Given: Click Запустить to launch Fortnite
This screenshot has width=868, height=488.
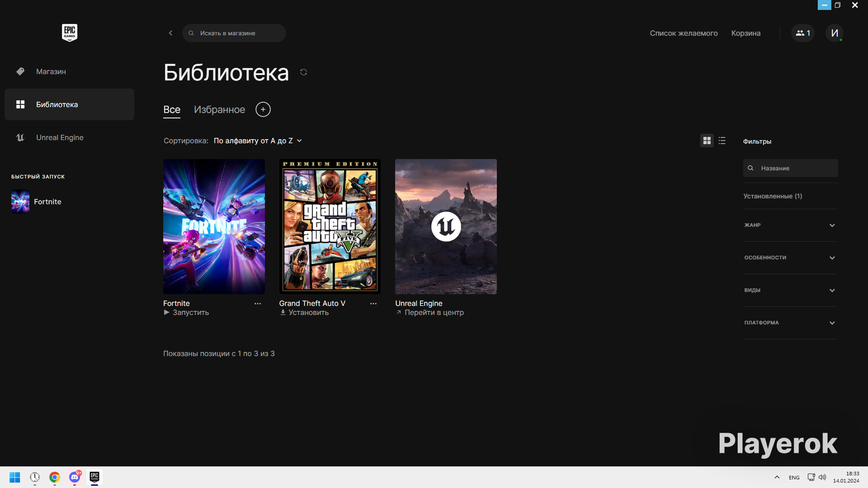Looking at the screenshot, I should [x=186, y=313].
